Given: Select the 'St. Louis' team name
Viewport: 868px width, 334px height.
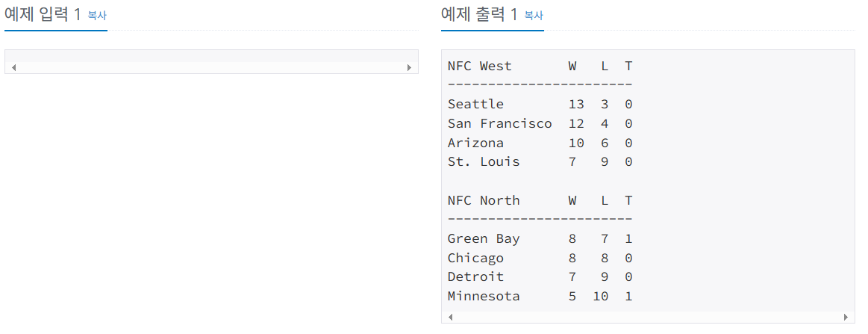Looking at the screenshot, I should [x=484, y=161].
